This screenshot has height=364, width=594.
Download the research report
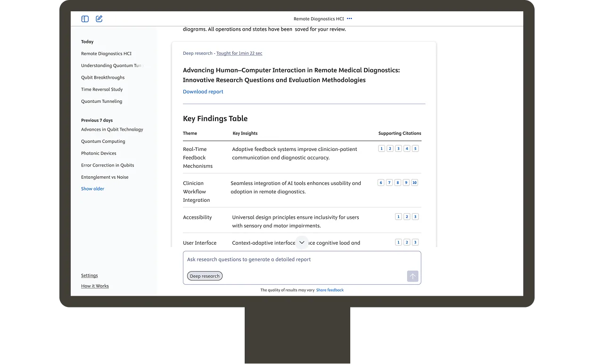(203, 91)
